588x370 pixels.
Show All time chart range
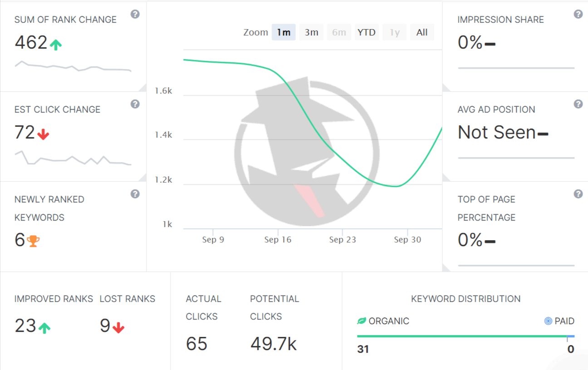(x=422, y=32)
